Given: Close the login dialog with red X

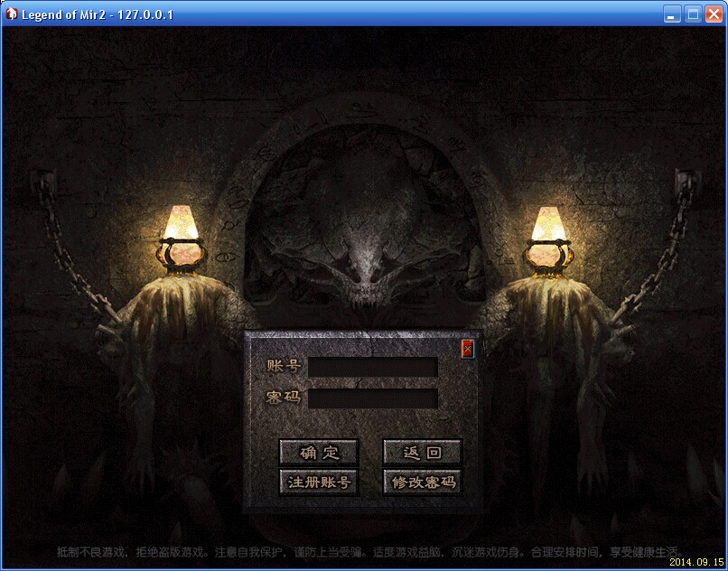Looking at the screenshot, I should tap(467, 349).
